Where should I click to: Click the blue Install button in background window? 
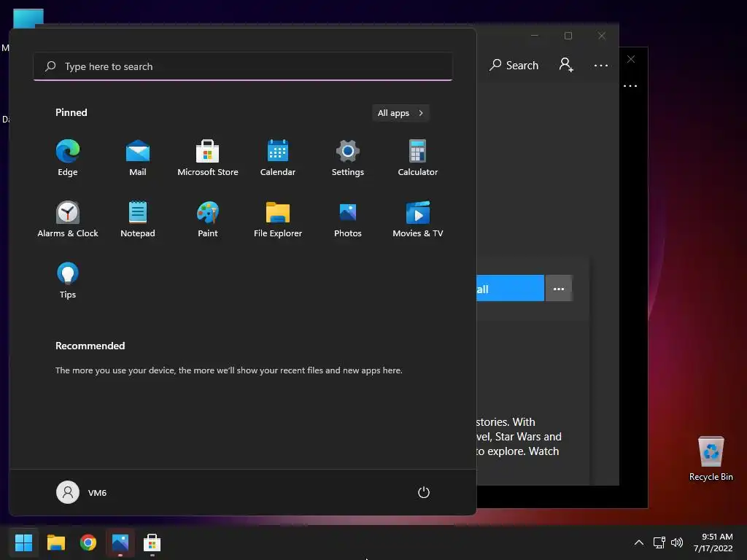(x=510, y=289)
